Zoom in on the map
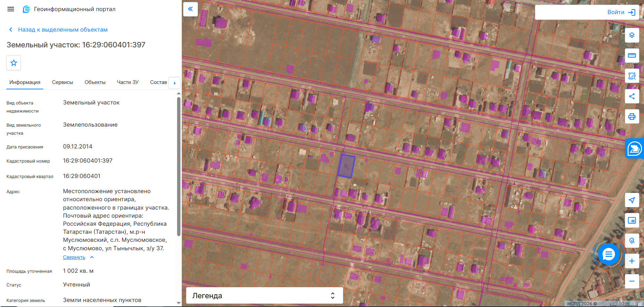The width and height of the screenshot is (644, 307). coord(632,261)
